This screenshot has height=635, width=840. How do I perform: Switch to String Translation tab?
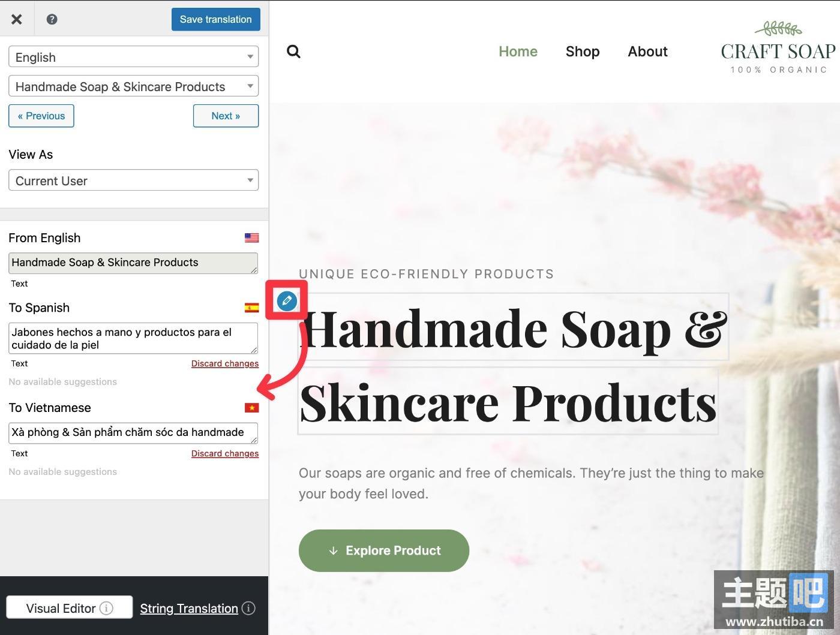point(189,608)
